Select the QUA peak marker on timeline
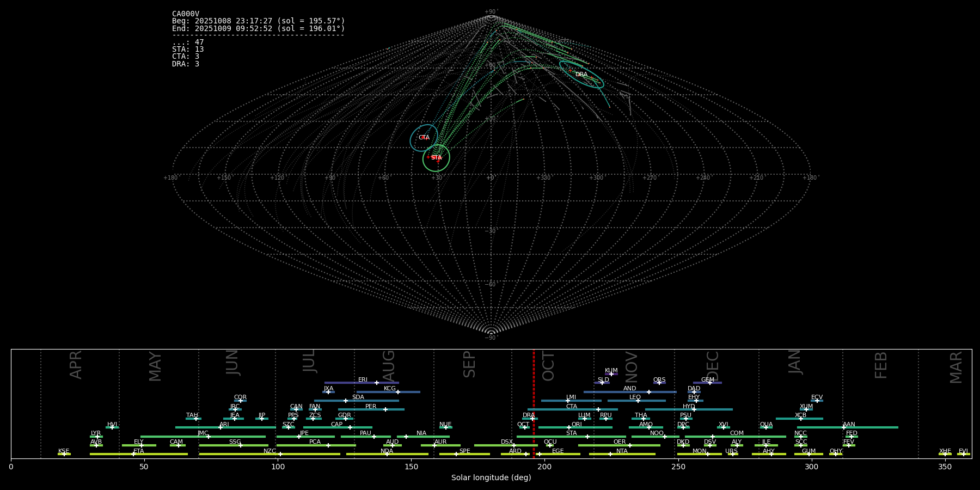The image size is (980, 490). (766, 427)
